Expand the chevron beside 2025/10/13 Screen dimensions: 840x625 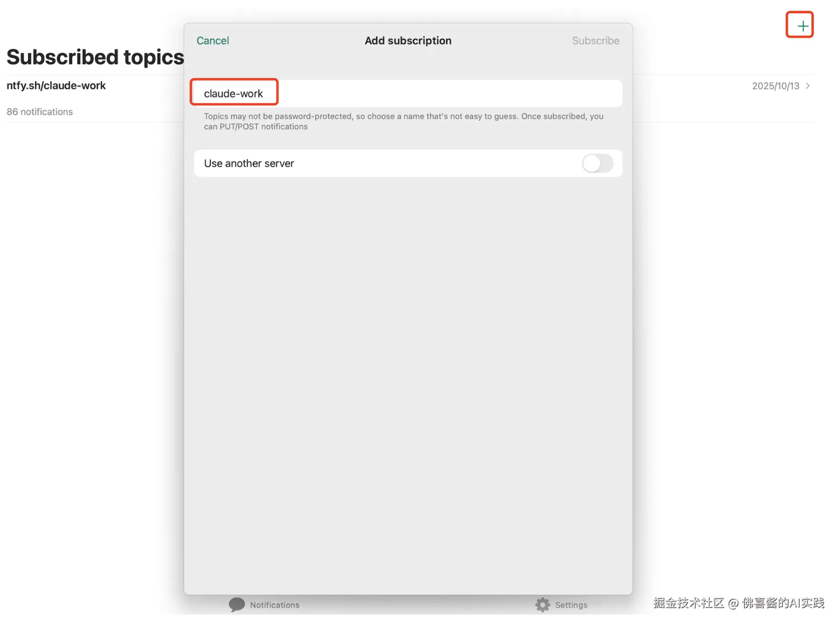point(808,86)
